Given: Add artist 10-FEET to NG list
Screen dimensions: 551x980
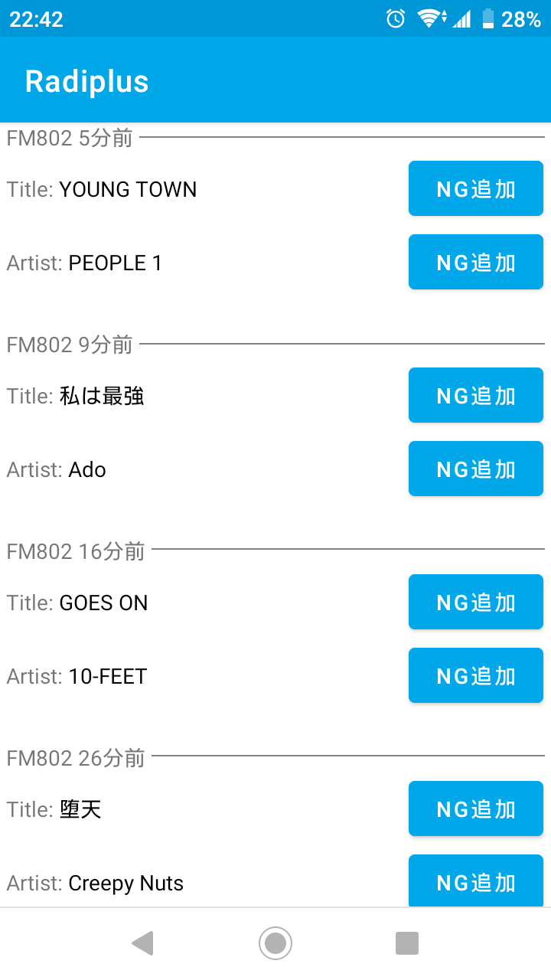Looking at the screenshot, I should (475, 676).
